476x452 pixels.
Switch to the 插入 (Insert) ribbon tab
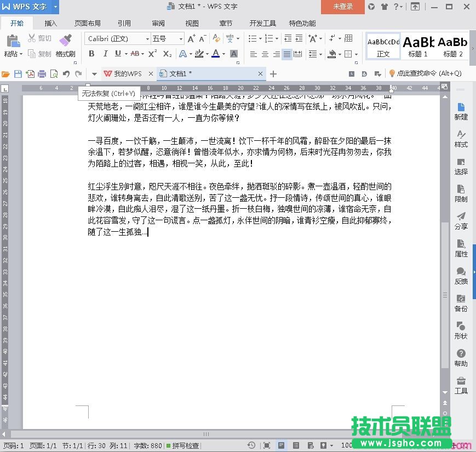[x=51, y=24]
